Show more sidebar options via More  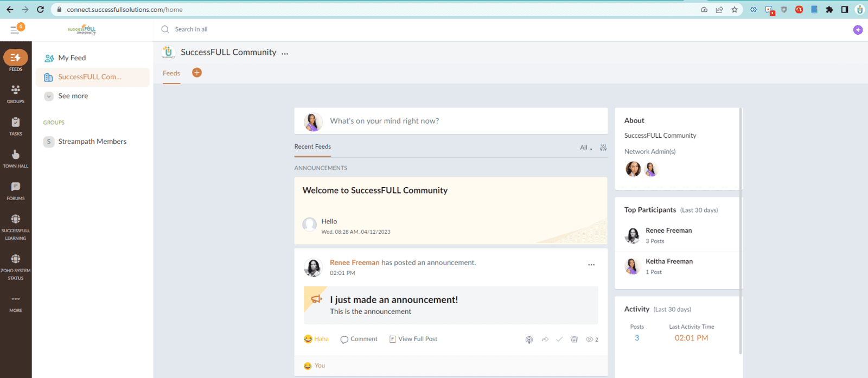[16, 303]
